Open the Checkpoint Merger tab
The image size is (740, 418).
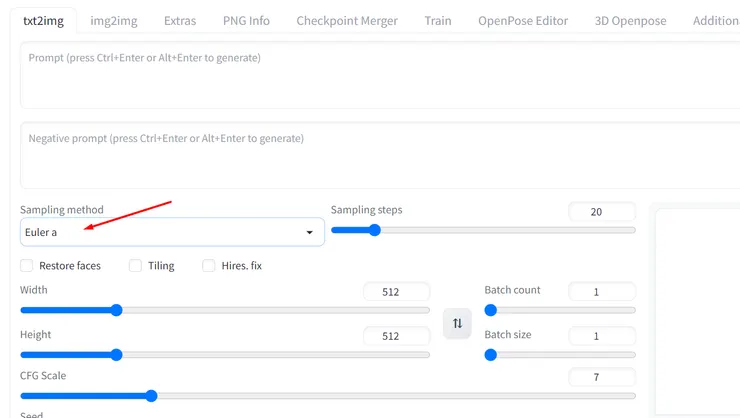tap(347, 20)
